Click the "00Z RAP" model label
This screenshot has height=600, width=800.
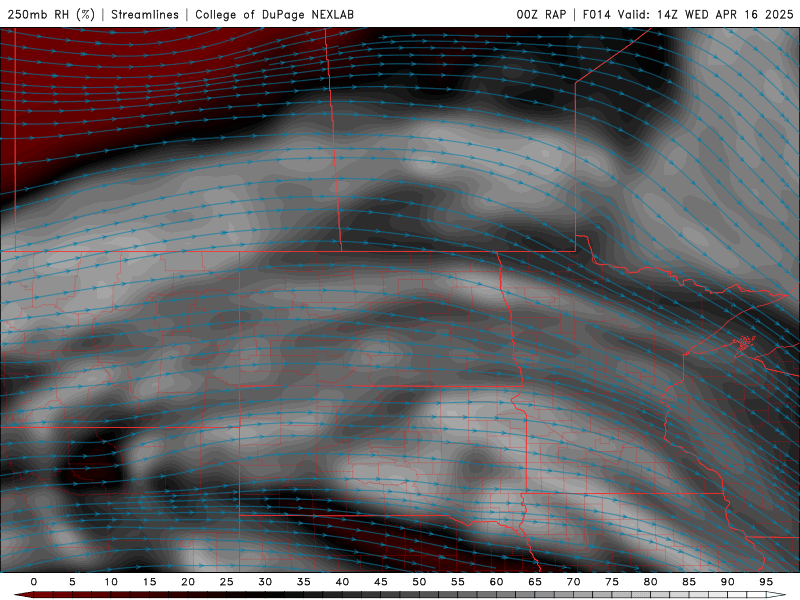[x=541, y=14]
